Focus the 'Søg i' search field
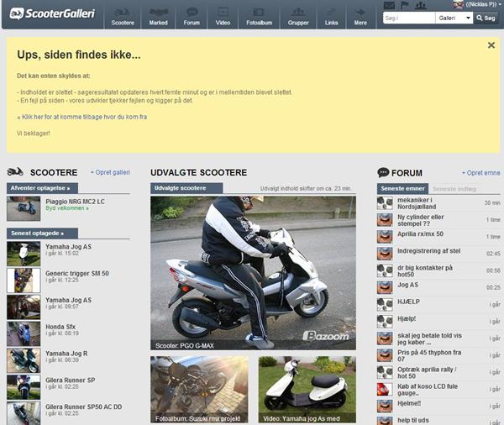 tap(409, 18)
